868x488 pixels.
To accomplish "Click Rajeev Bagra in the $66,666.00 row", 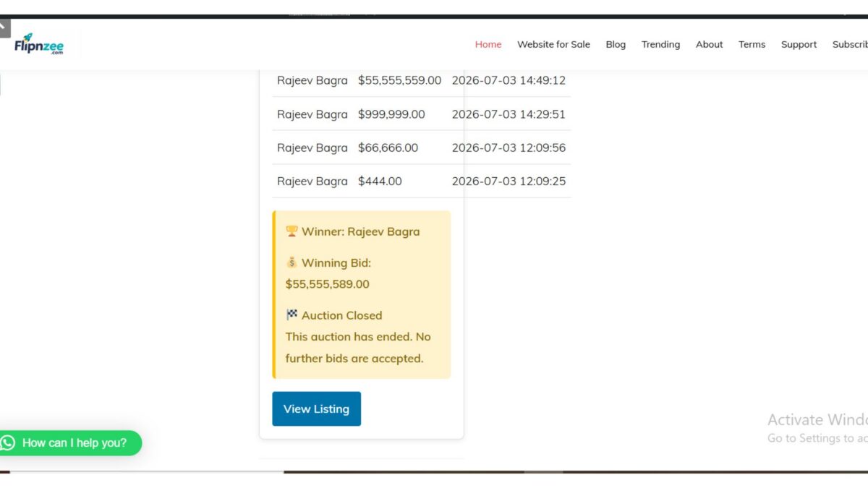I will pyautogui.click(x=312, y=147).
